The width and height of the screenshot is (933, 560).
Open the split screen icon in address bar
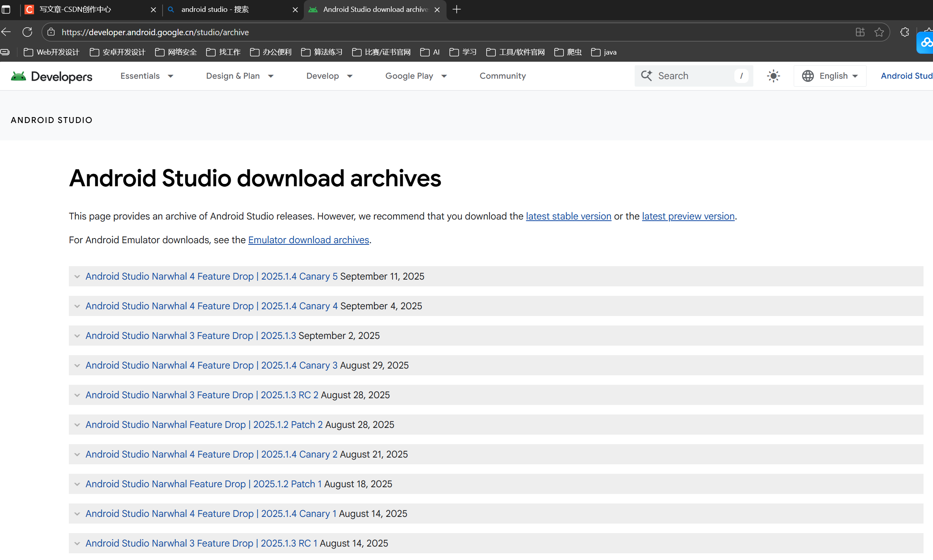click(x=860, y=32)
